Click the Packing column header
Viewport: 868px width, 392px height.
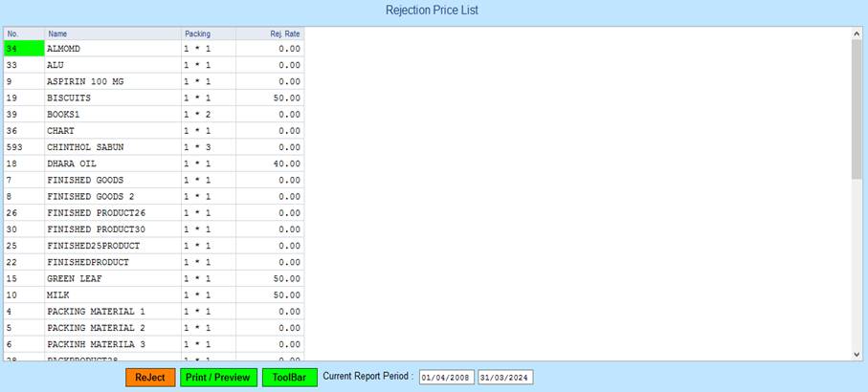click(x=208, y=33)
